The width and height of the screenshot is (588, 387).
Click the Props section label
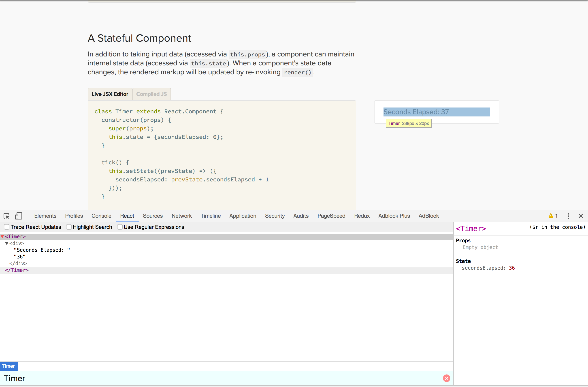tap(463, 241)
